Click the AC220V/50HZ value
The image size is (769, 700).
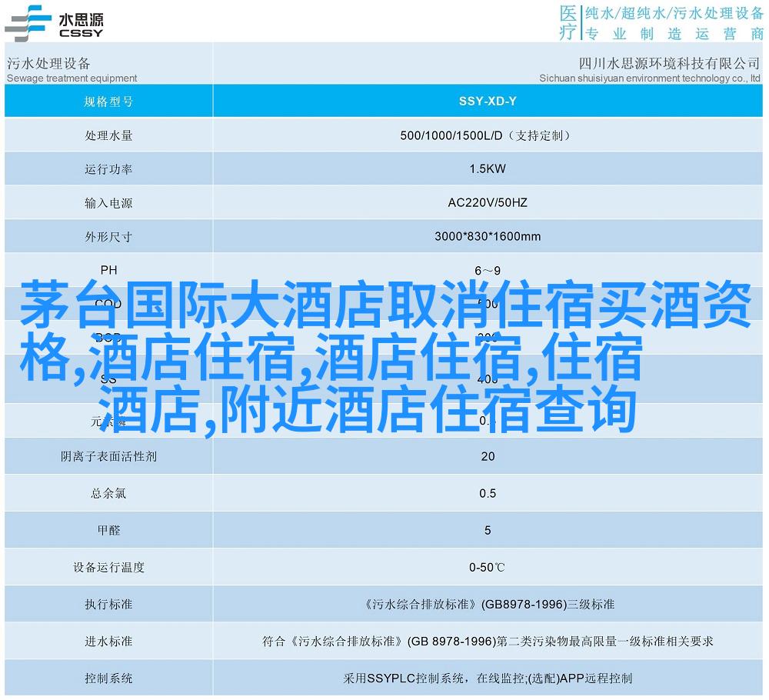coord(488,202)
